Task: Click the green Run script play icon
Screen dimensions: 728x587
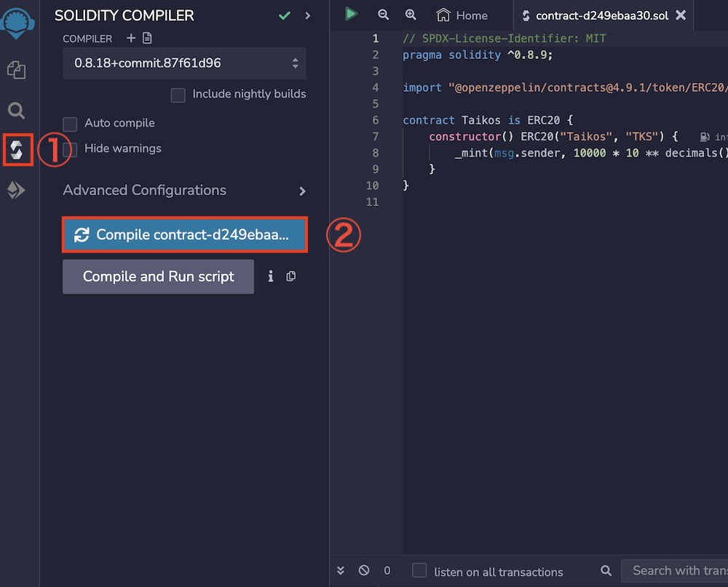Action: [352, 14]
